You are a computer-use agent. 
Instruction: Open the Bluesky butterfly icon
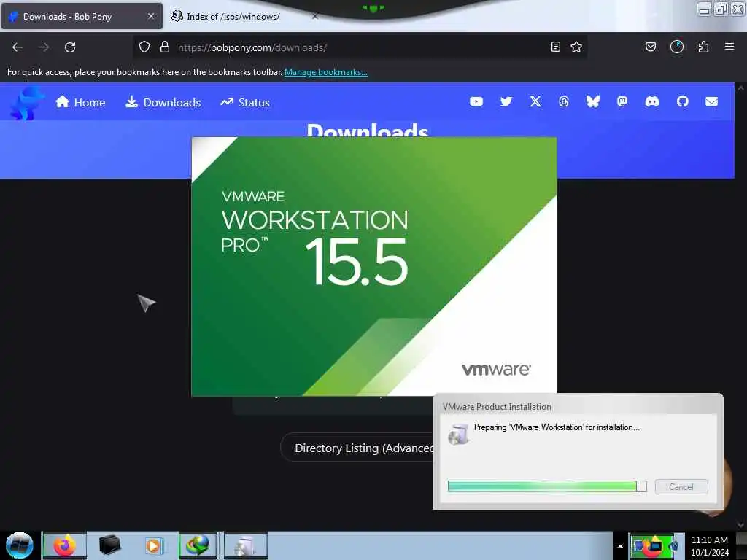click(x=593, y=101)
